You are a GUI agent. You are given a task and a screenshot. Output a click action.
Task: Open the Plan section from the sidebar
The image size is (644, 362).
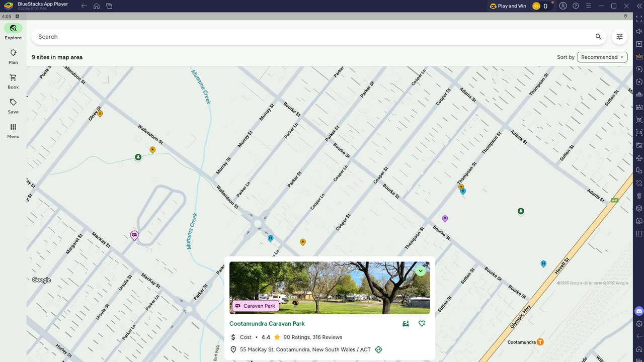coord(13,55)
